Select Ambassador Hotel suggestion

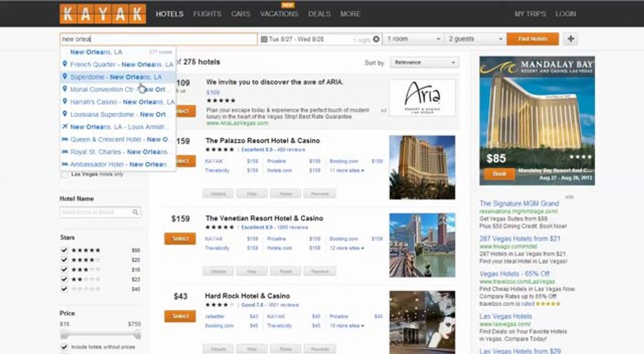[x=118, y=164]
